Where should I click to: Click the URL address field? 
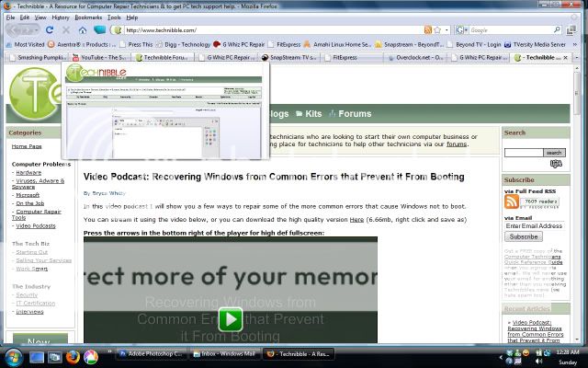pyautogui.click(x=274, y=30)
